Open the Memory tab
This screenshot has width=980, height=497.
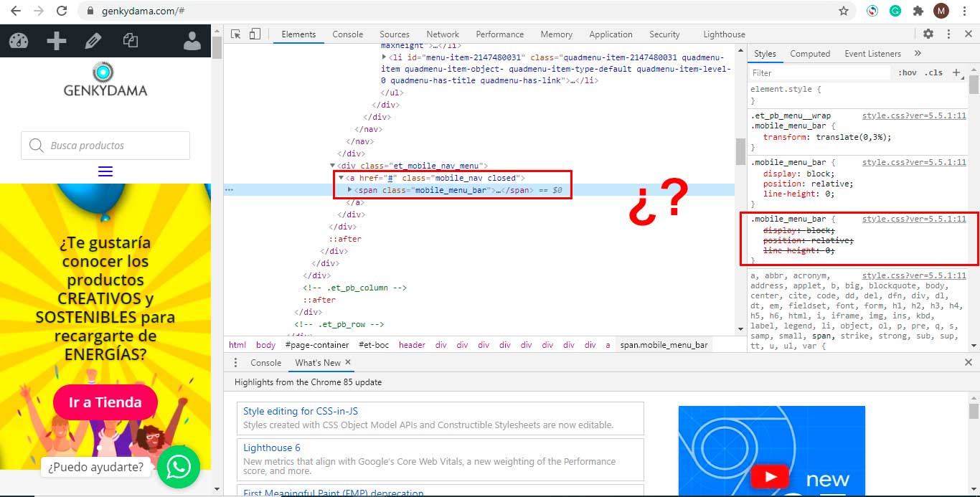557,34
